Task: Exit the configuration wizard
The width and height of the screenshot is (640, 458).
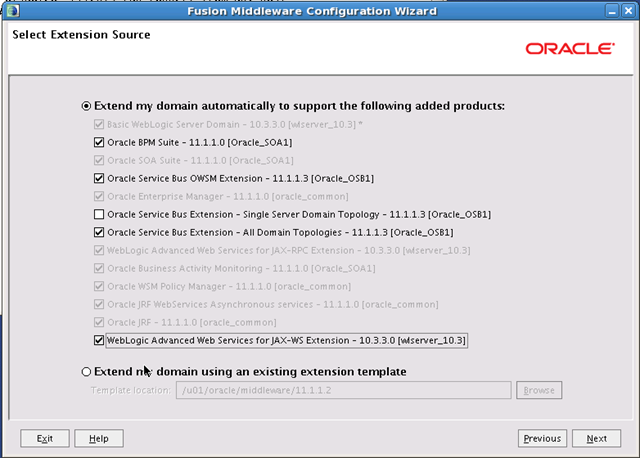Action: 45,438
